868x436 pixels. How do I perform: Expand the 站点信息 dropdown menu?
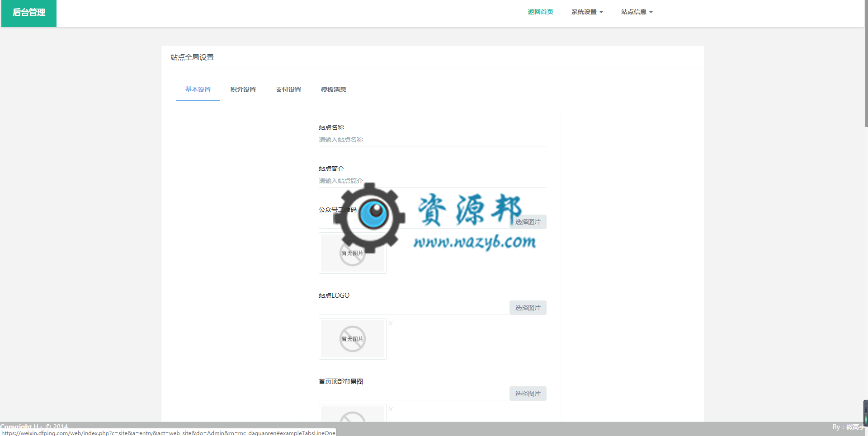(637, 12)
